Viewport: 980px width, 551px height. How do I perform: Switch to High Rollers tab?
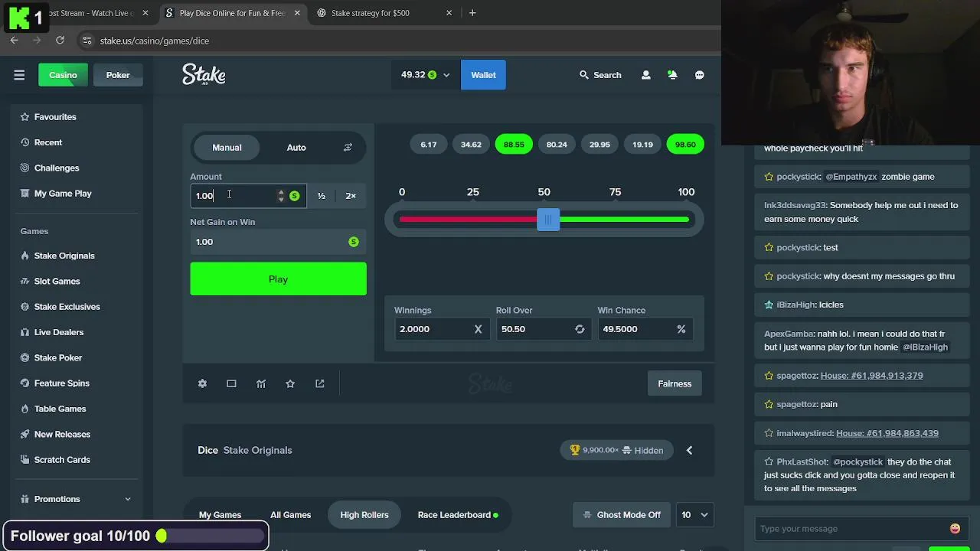tap(364, 515)
